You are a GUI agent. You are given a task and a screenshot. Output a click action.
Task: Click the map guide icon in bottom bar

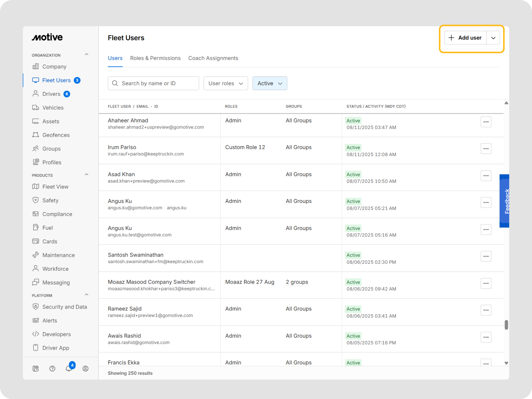pyautogui.click(x=36, y=368)
